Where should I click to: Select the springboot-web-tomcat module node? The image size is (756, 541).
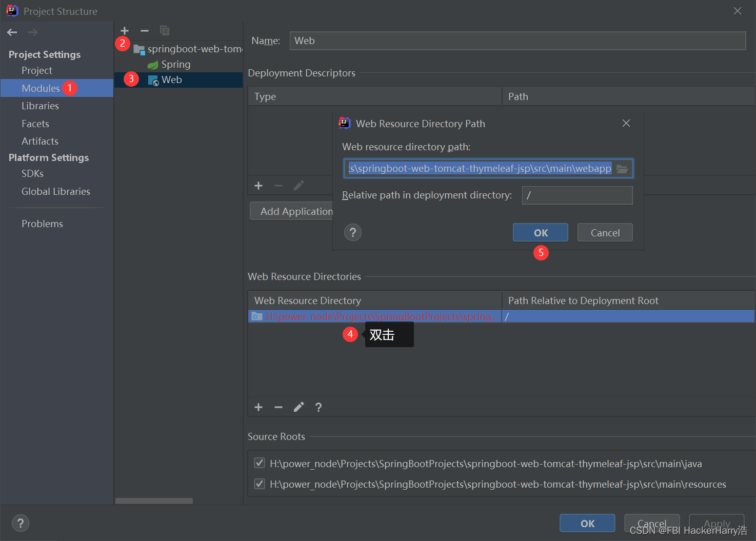pyautogui.click(x=188, y=49)
